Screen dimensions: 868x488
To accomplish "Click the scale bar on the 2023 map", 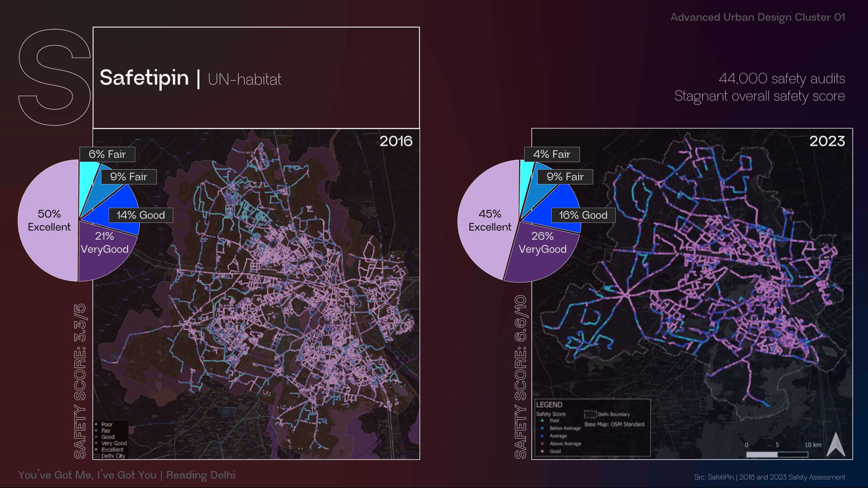I will (x=777, y=454).
